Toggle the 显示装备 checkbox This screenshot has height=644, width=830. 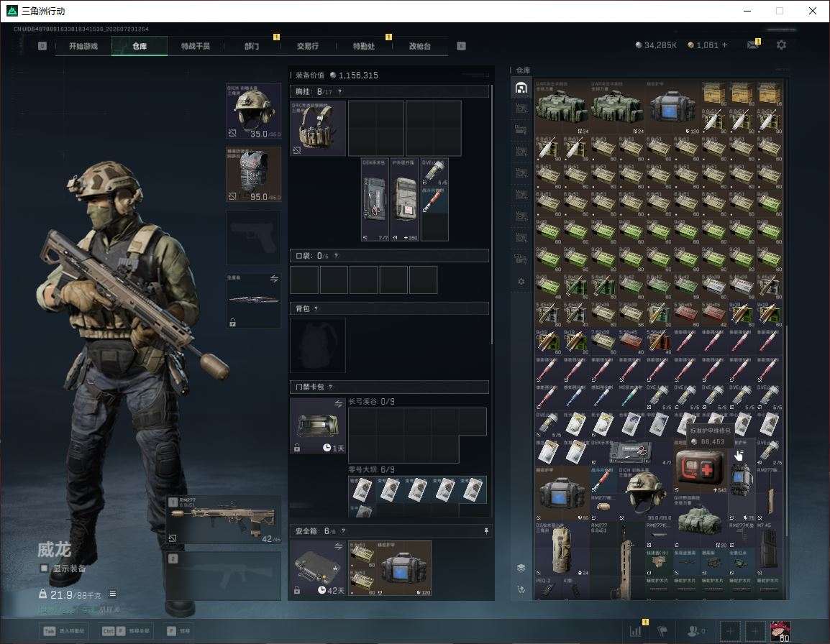44,569
